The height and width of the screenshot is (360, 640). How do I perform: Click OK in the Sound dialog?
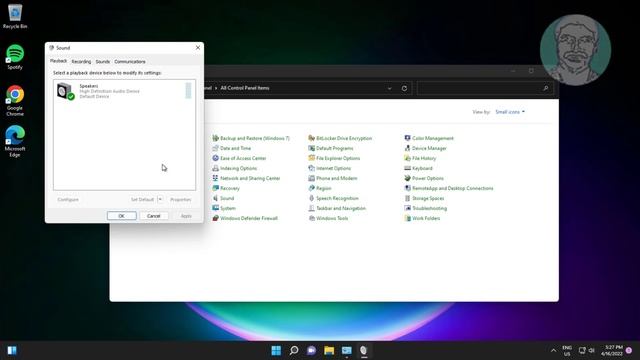(122, 216)
